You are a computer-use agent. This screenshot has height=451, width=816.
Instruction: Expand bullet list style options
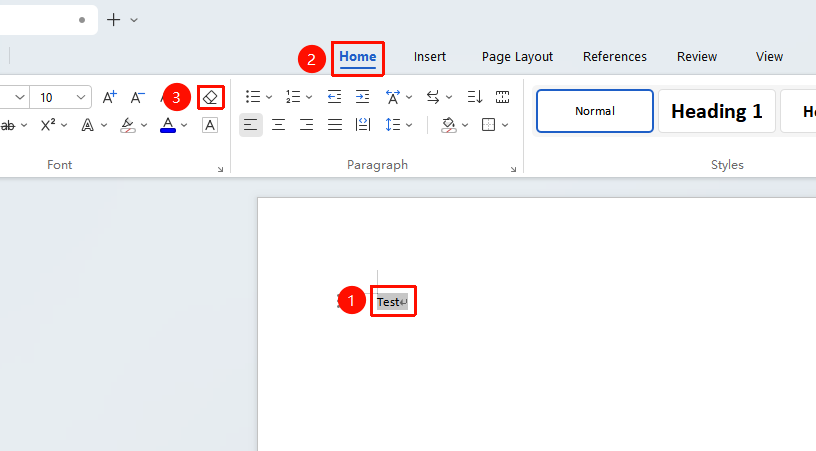click(x=269, y=97)
